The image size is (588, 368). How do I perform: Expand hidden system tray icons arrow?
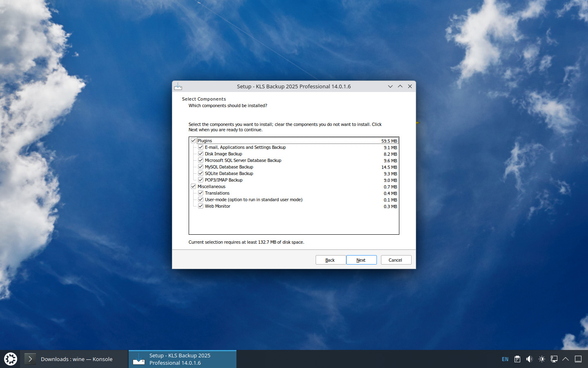(x=566, y=359)
